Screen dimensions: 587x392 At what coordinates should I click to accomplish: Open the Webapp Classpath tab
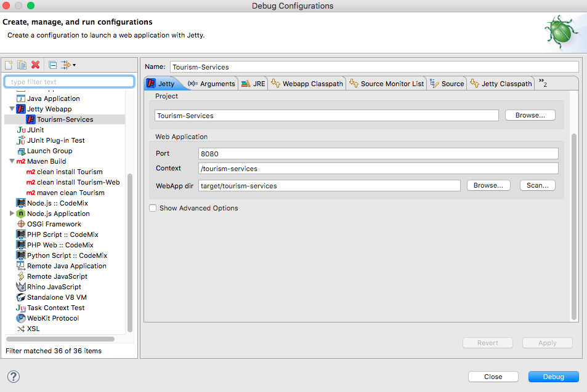pyautogui.click(x=307, y=84)
